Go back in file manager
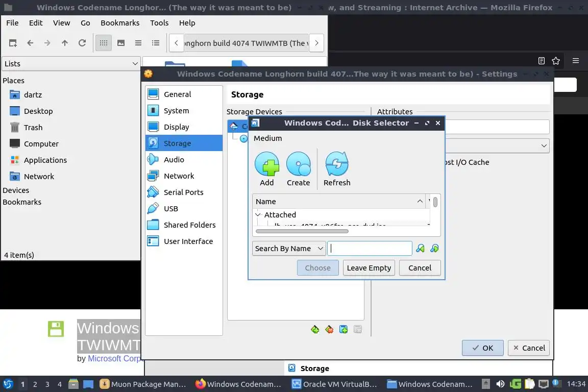This screenshot has height=392, width=588. (x=30, y=43)
